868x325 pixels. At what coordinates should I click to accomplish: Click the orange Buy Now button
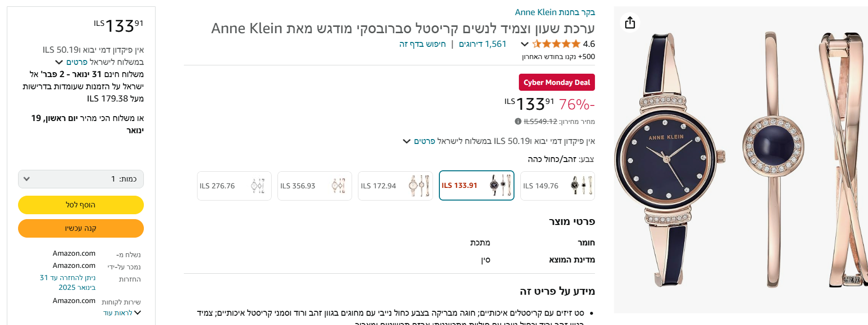[81, 228]
